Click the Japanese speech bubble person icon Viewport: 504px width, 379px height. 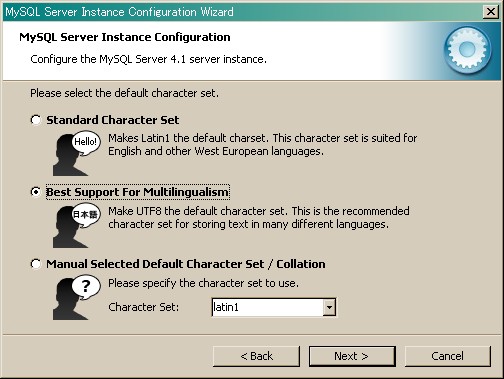77,226
